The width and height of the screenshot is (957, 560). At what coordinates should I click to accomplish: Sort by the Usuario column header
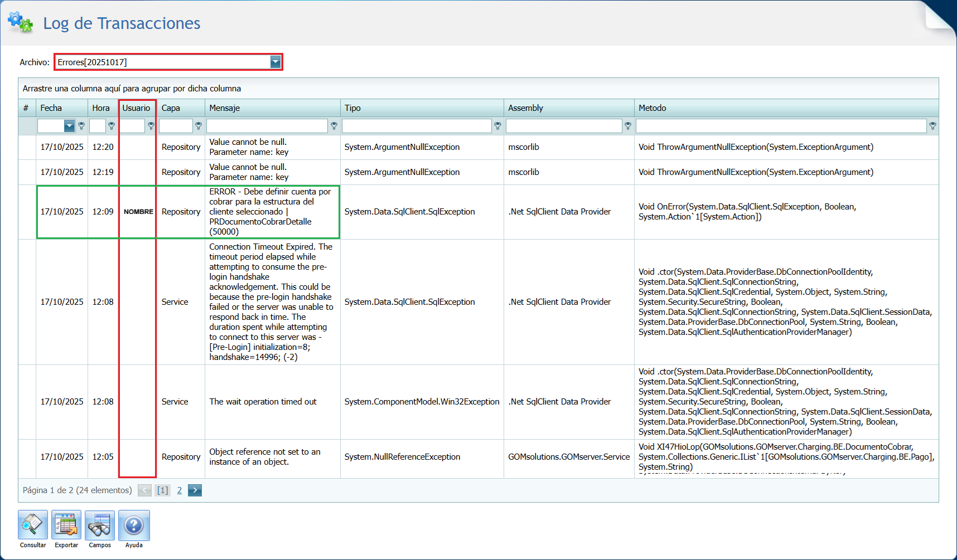click(x=136, y=108)
